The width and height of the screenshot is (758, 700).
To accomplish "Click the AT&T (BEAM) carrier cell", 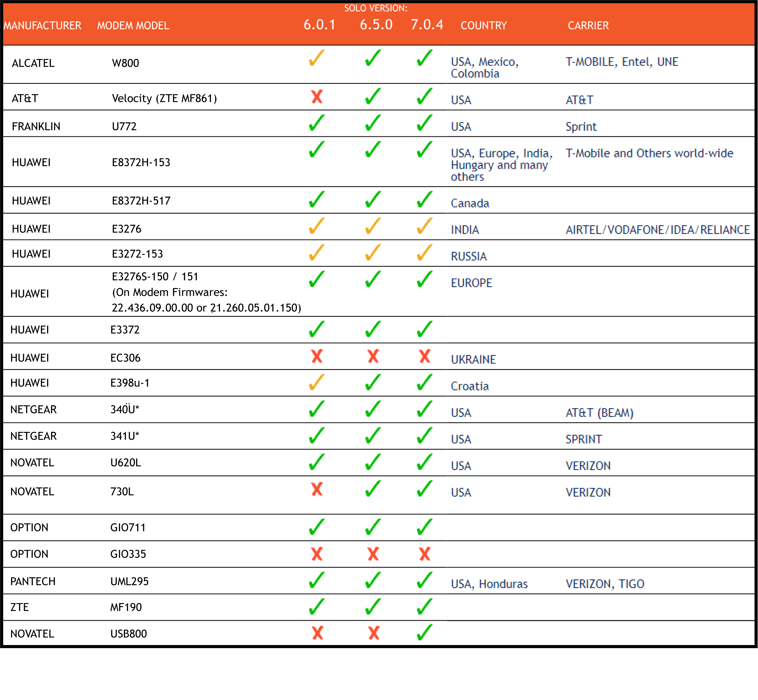I will [599, 413].
